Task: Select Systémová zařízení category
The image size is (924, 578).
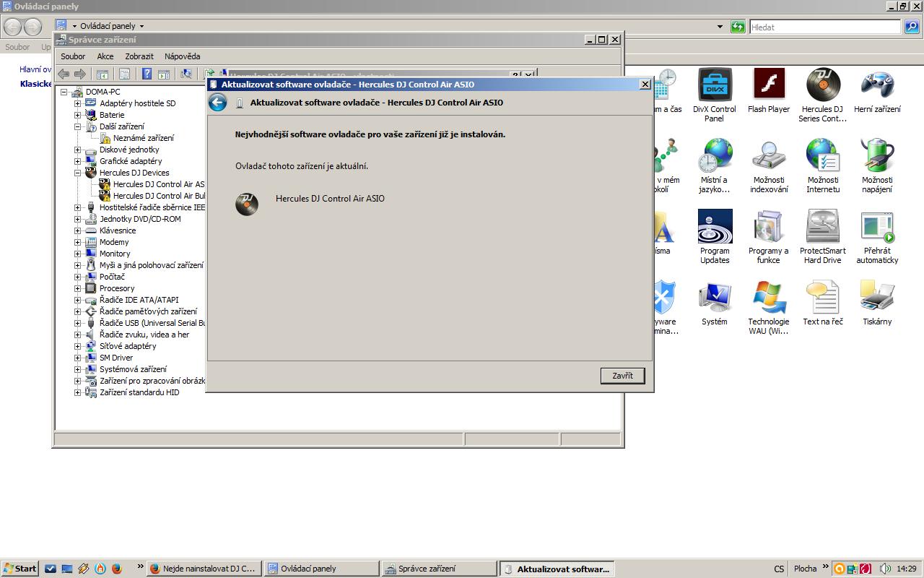Action: pos(133,369)
